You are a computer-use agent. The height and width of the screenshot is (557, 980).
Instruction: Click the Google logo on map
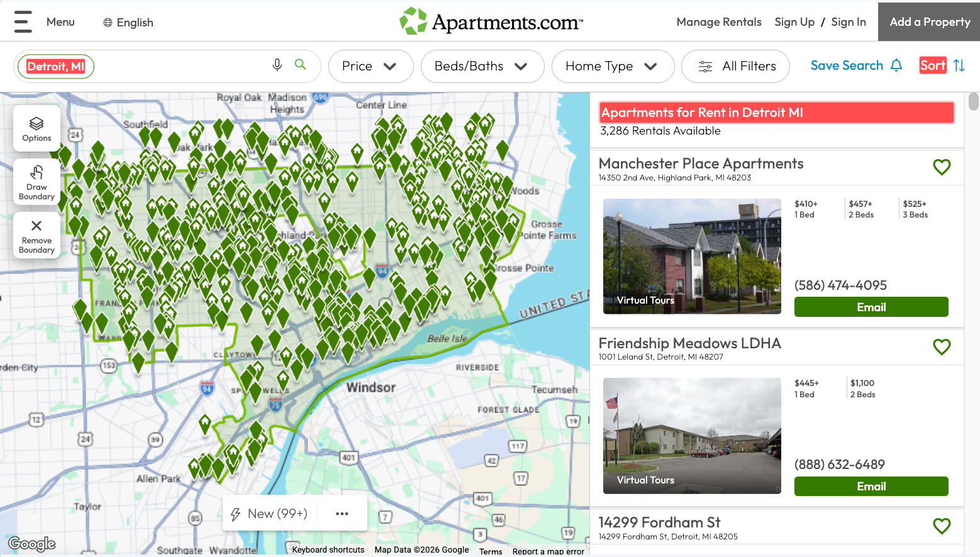[32, 544]
